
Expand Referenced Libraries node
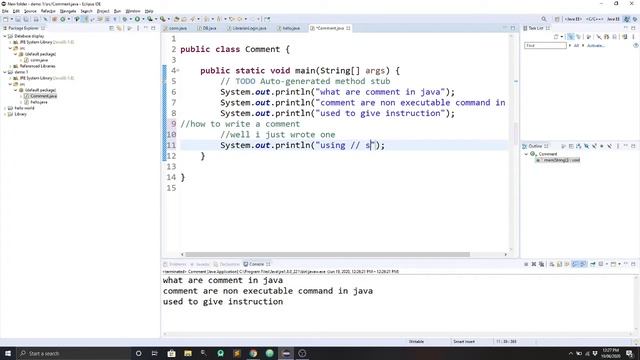coord(11,66)
